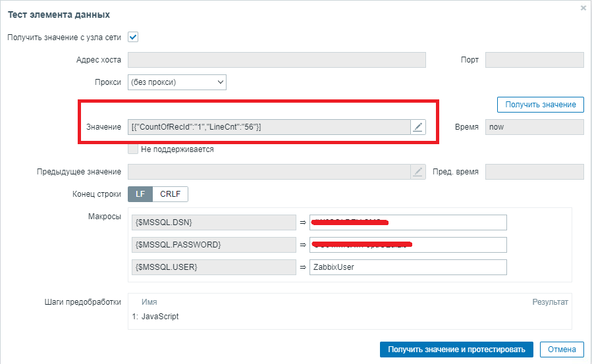592x364 pixels.
Task: Click the {$MSSQL.DSN} macro value field
Action: [x=408, y=222]
